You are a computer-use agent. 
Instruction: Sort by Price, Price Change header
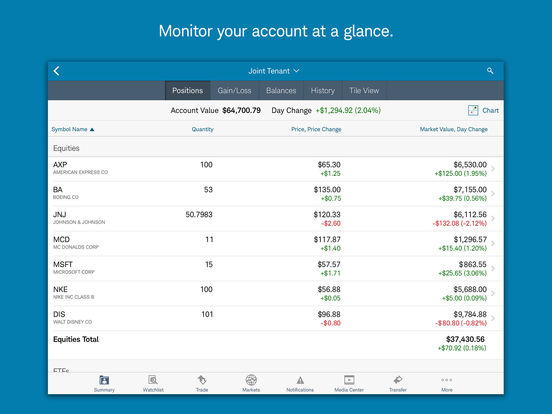(x=316, y=129)
